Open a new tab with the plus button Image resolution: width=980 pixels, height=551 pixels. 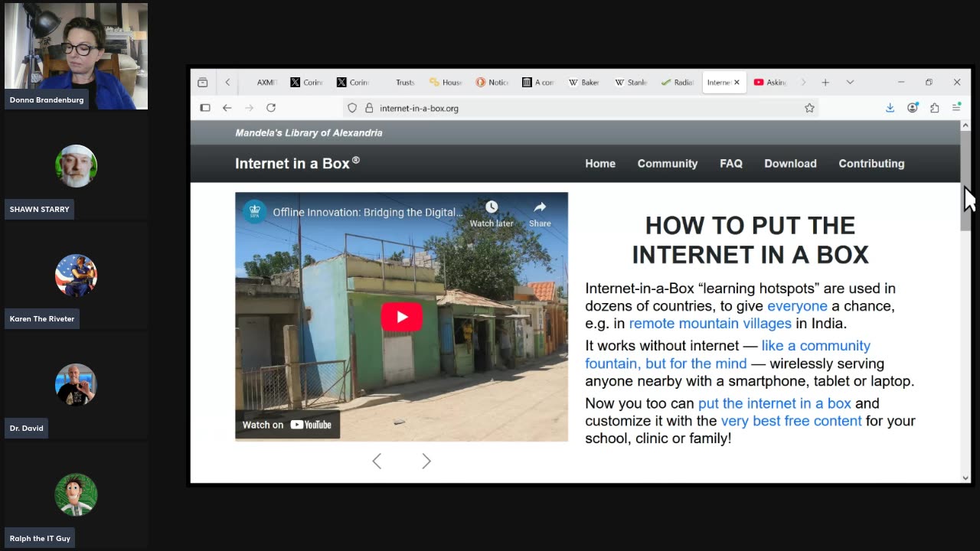[x=825, y=82]
